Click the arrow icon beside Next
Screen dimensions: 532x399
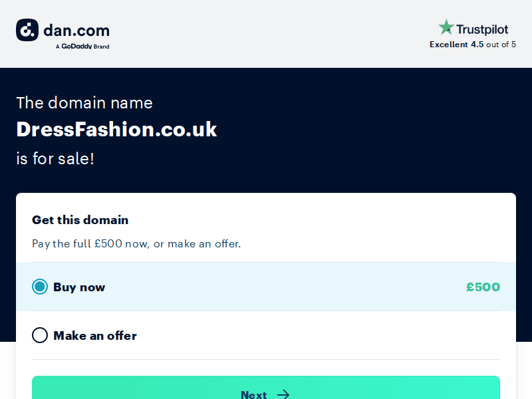click(x=283, y=394)
